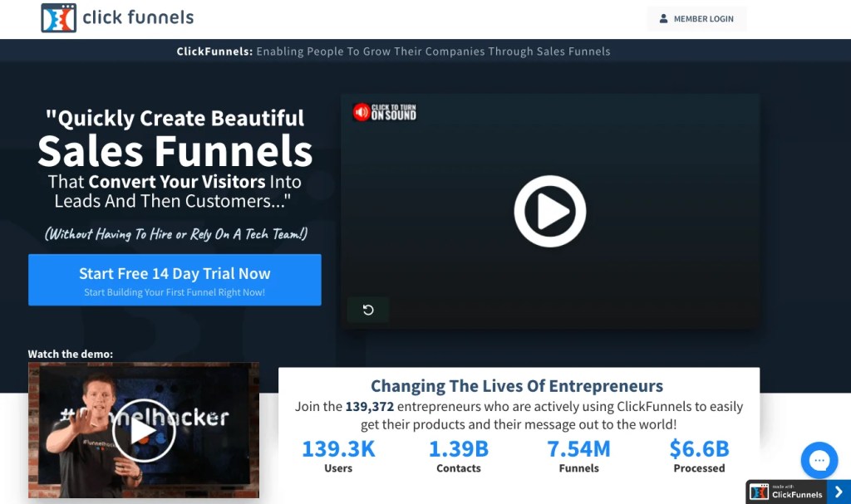This screenshot has width=851, height=504.
Task: Play the main hero video
Action: coord(550,211)
